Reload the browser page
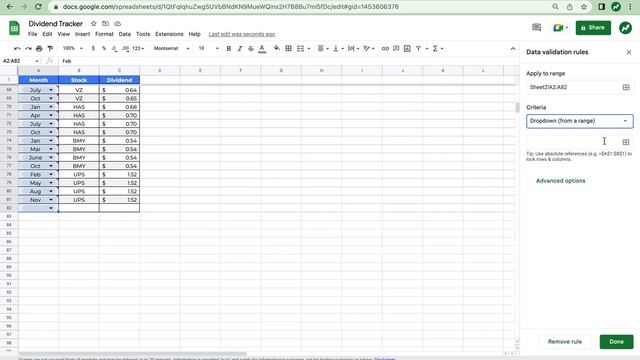The height and width of the screenshot is (360, 640). [x=38, y=7]
